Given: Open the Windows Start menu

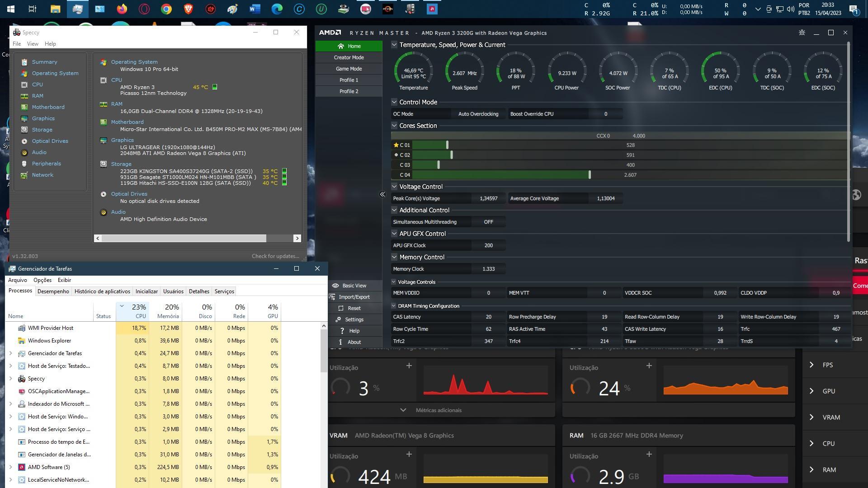Looking at the screenshot, I should (x=11, y=9).
